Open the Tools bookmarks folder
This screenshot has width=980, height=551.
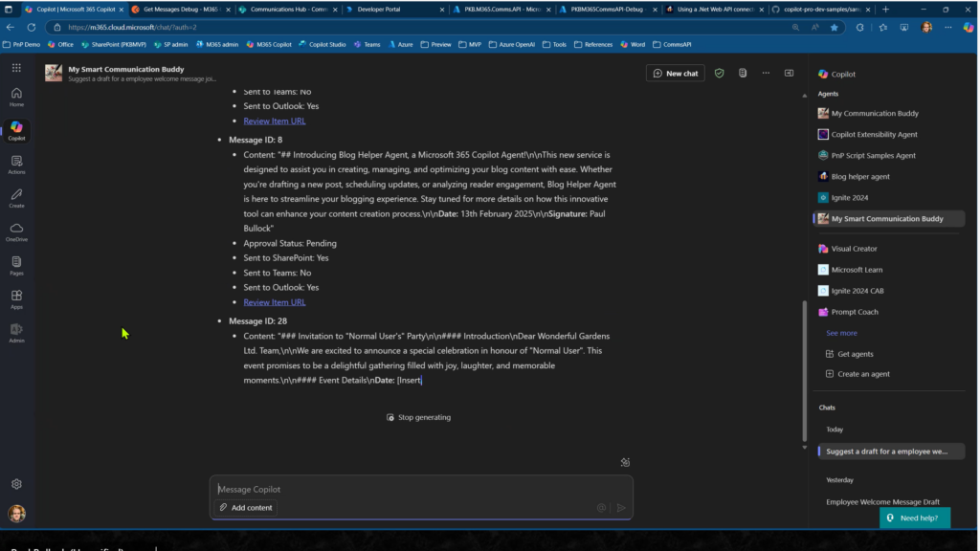554,44
